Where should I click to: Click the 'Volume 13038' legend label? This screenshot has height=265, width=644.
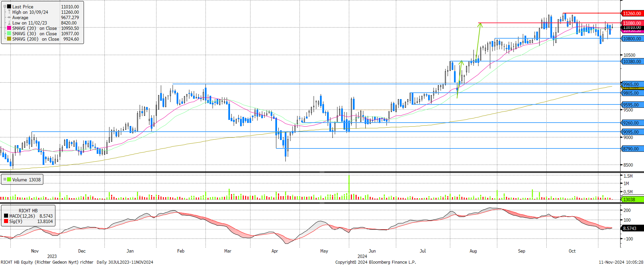click(x=27, y=180)
